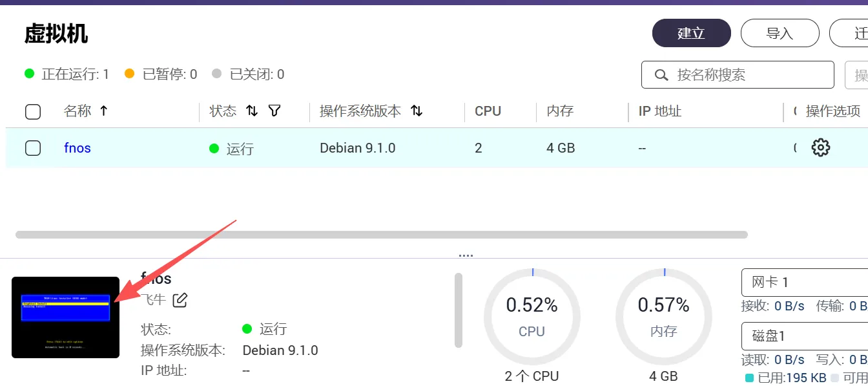Focus the search-by-name input field
The height and width of the screenshot is (386, 868).
738,75
